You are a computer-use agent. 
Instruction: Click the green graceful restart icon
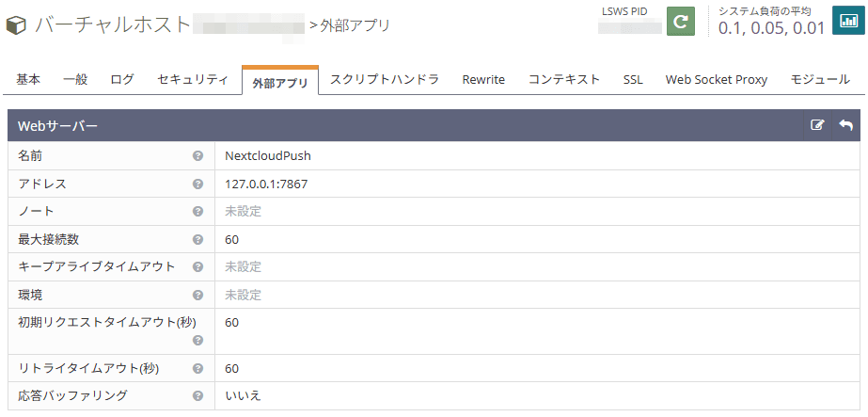pyautogui.click(x=680, y=21)
